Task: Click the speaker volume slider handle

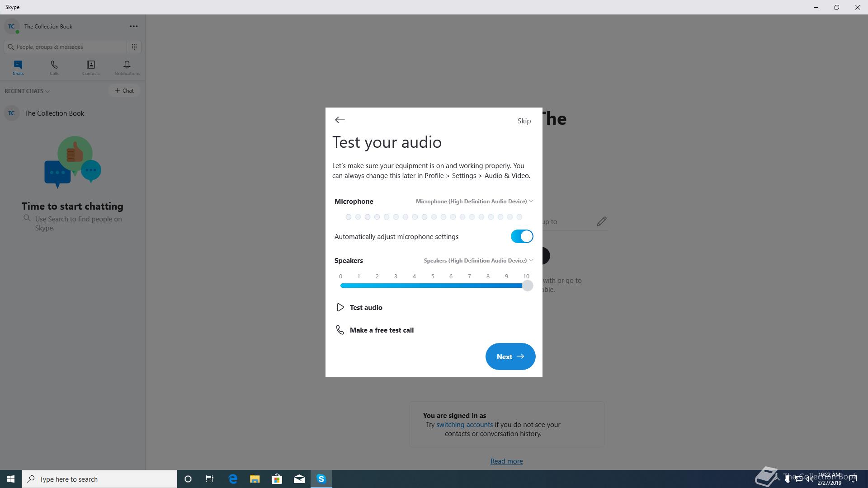Action: click(527, 286)
